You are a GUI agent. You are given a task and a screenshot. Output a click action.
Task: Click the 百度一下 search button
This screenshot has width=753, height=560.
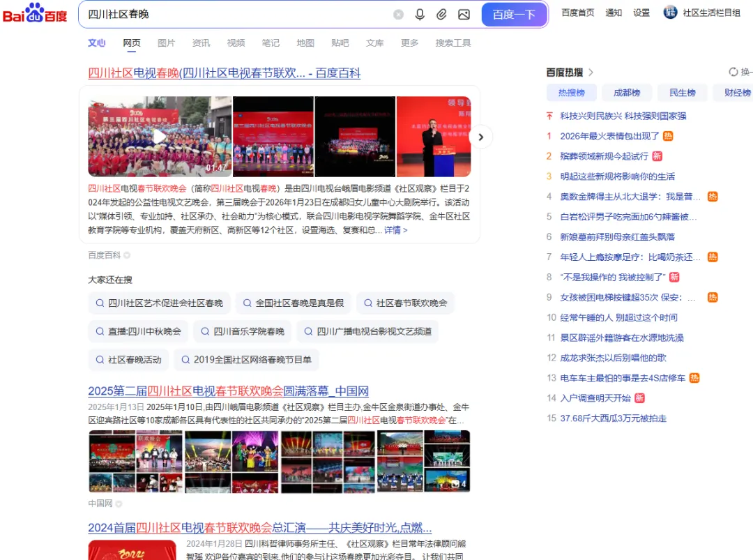tap(514, 15)
